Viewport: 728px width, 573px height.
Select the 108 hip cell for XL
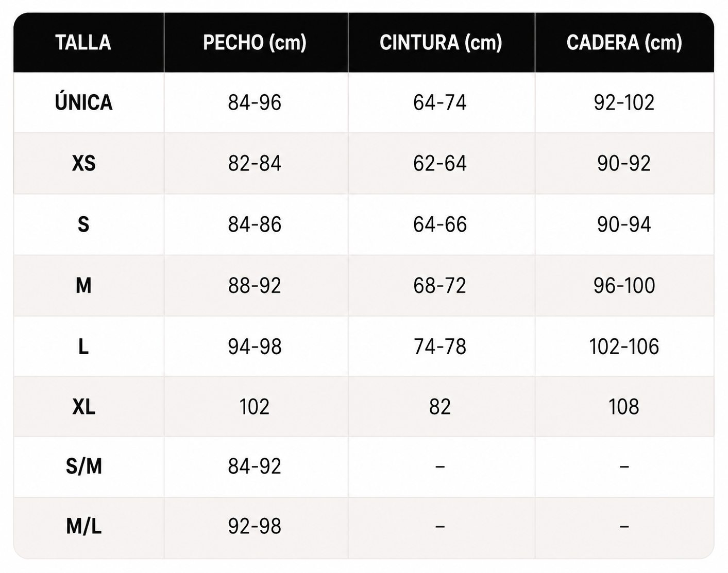(624, 407)
